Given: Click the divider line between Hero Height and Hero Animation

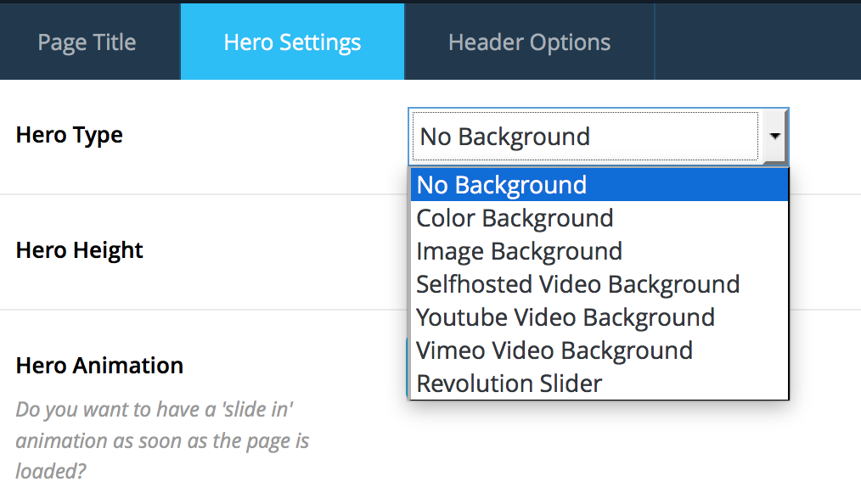Looking at the screenshot, I should (x=203, y=310).
